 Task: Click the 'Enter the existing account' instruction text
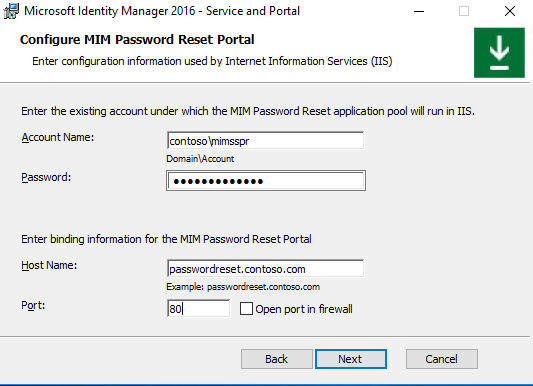pos(248,111)
